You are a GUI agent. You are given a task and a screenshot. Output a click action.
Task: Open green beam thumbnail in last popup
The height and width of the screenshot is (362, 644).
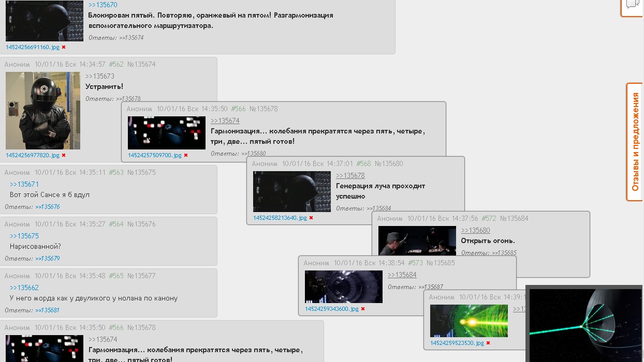(x=469, y=321)
